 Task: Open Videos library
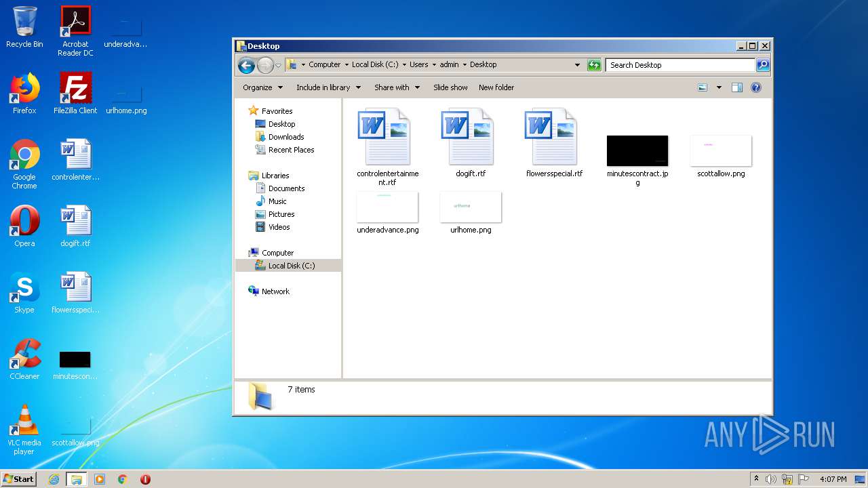click(272, 227)
